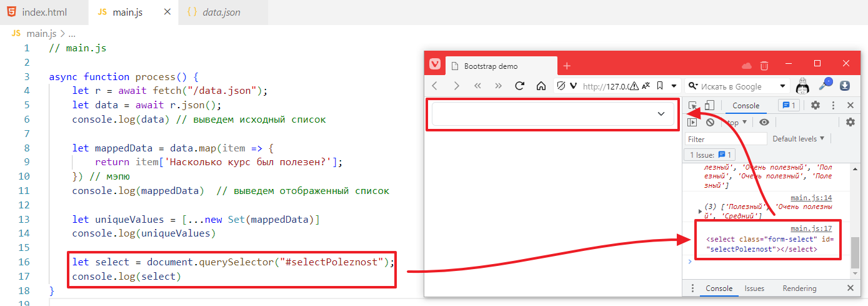Click the browser reload button

pos(519,86)
